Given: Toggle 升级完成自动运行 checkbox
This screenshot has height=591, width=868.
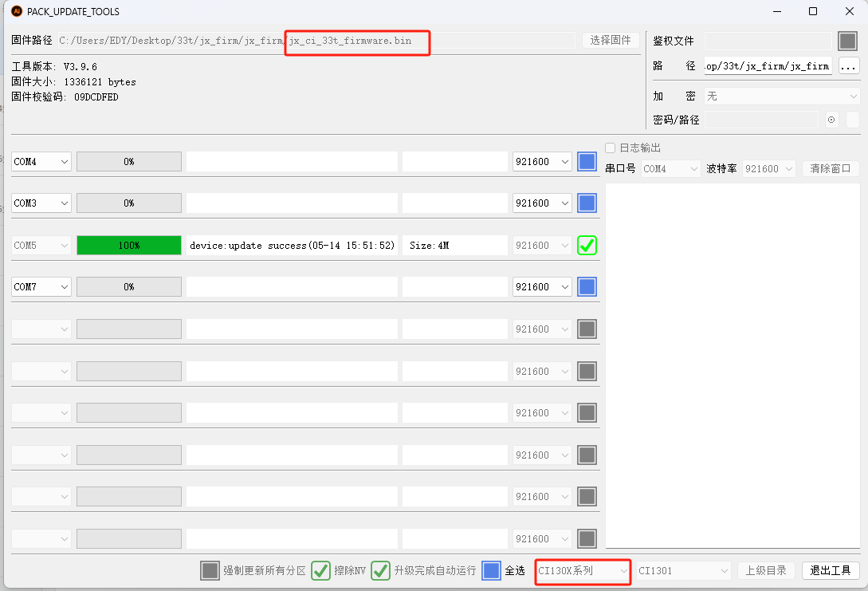Looking at the screenshot, I should pyautogui.click(x=380, y=570).
